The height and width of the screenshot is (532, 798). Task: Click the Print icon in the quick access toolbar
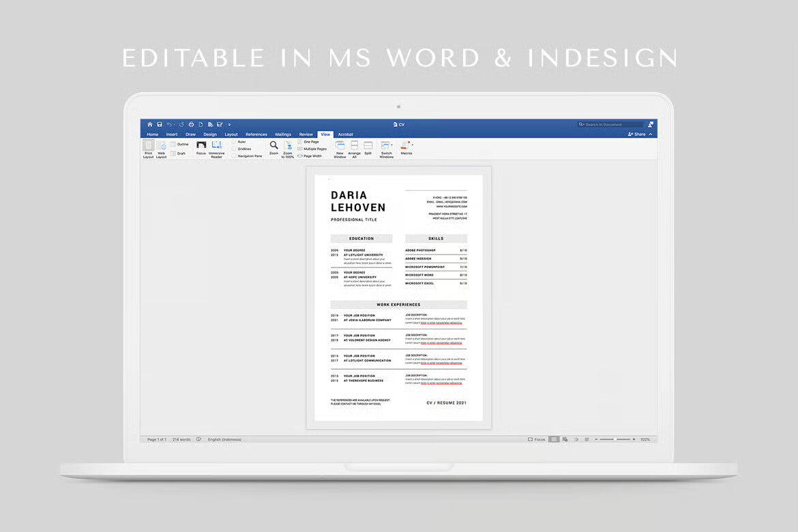click(x=191, y=124)
